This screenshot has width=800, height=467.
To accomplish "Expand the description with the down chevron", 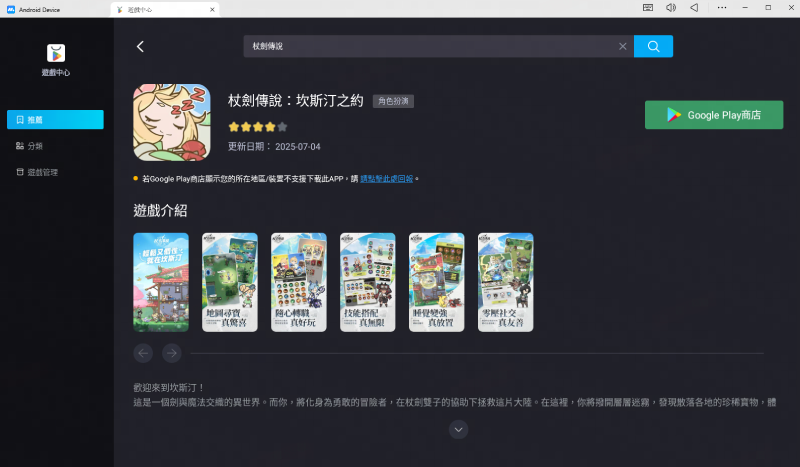I will pyautogui.click(x=458, y=430).
